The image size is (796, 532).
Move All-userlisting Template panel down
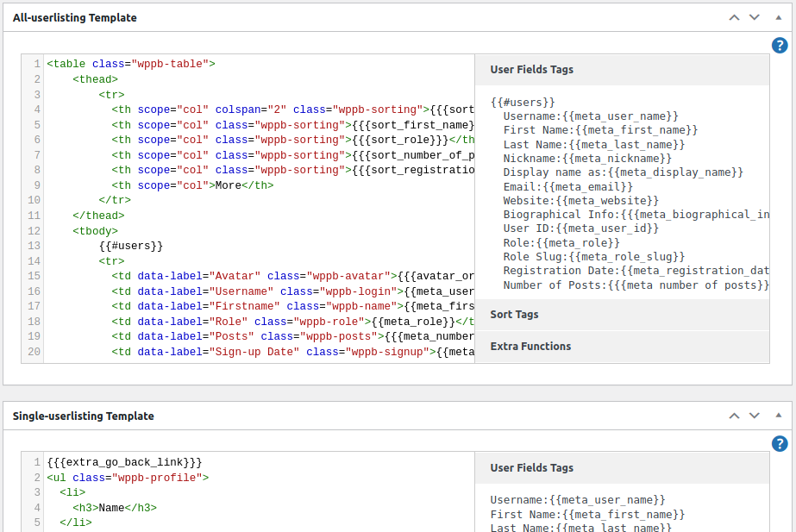[755, 17]
